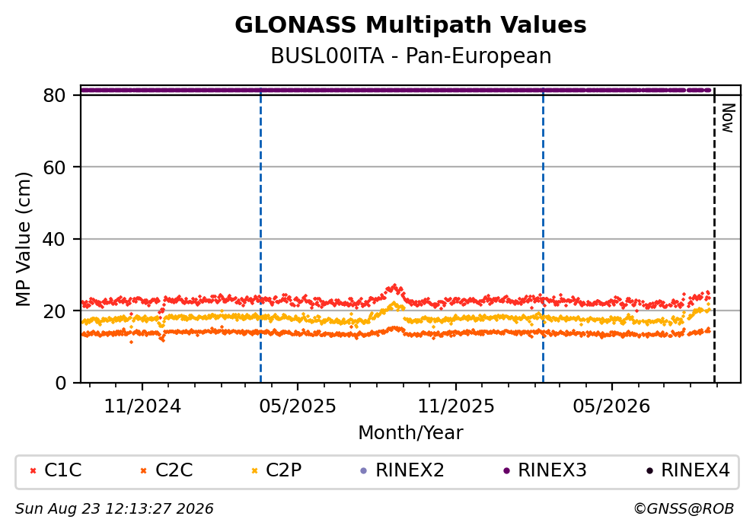
Task: Click the GLONASS Multipath Values title
Action: (410, 25)
